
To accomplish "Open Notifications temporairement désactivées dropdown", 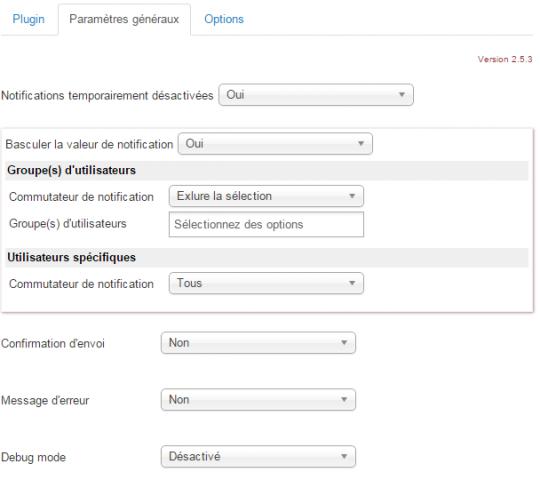I will [316, 95].
